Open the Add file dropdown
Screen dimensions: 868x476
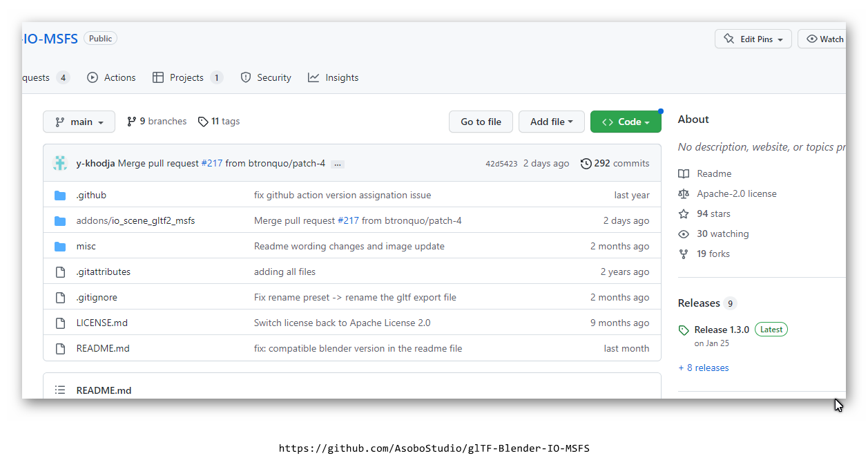click(x=551, y=122)
